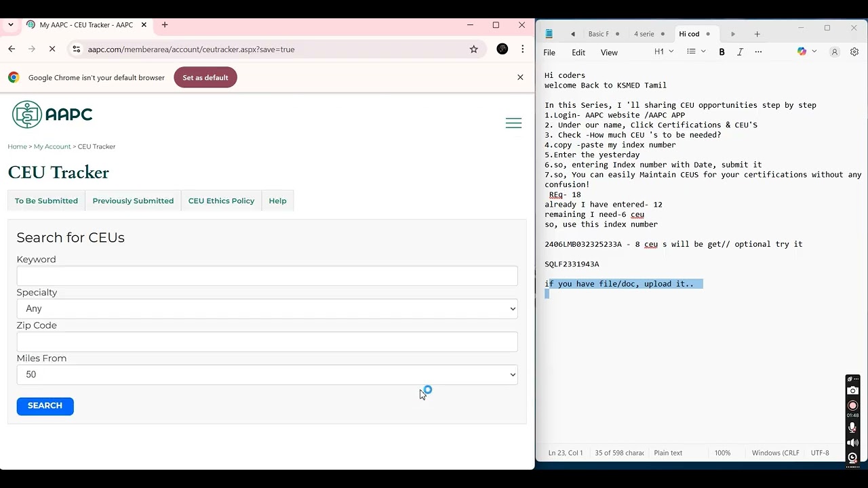The image size is (868, 488).
Task: Click Set as default button
Action: pos(205,77)
